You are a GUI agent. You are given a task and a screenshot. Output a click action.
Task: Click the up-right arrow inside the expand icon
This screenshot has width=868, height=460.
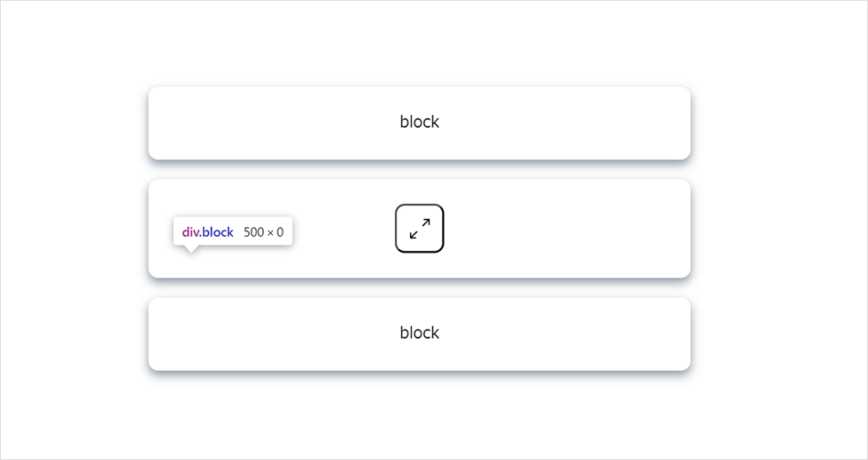(426, 222)
